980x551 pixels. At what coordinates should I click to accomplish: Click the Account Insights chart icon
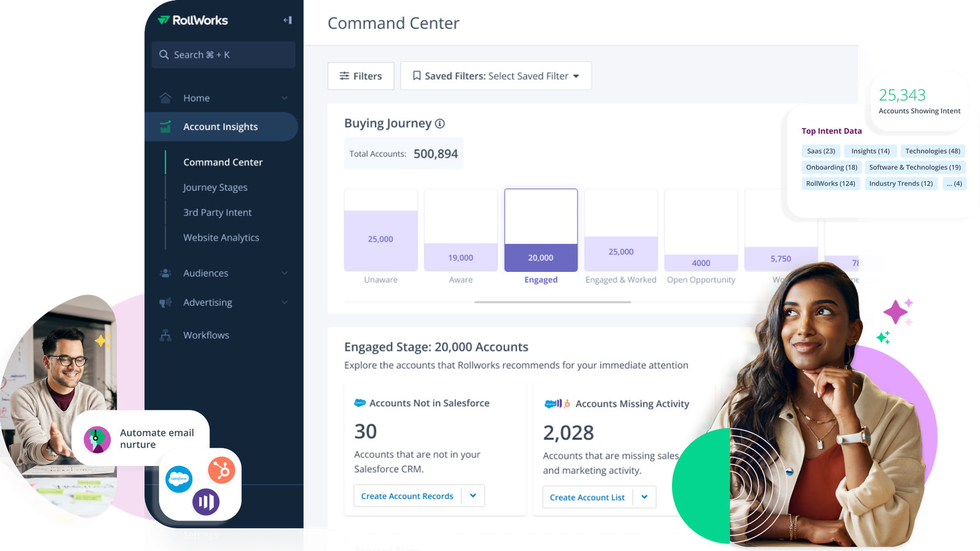point(165,127)
